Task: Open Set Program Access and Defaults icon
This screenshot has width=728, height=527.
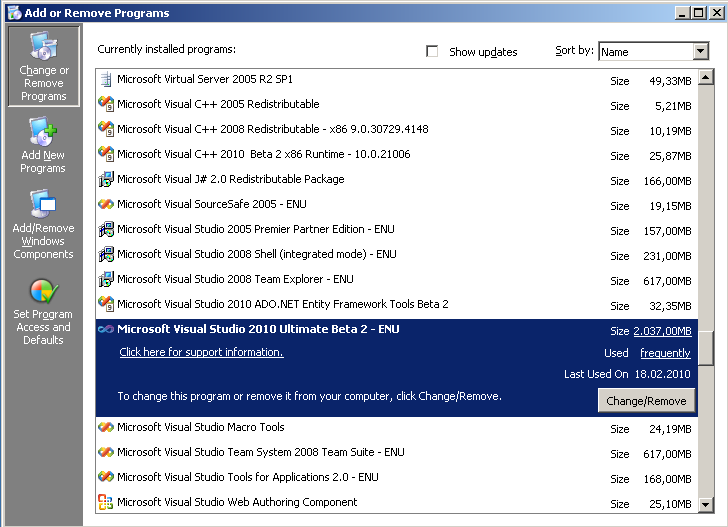Action: pyautogui.click(x=43, y=312)
